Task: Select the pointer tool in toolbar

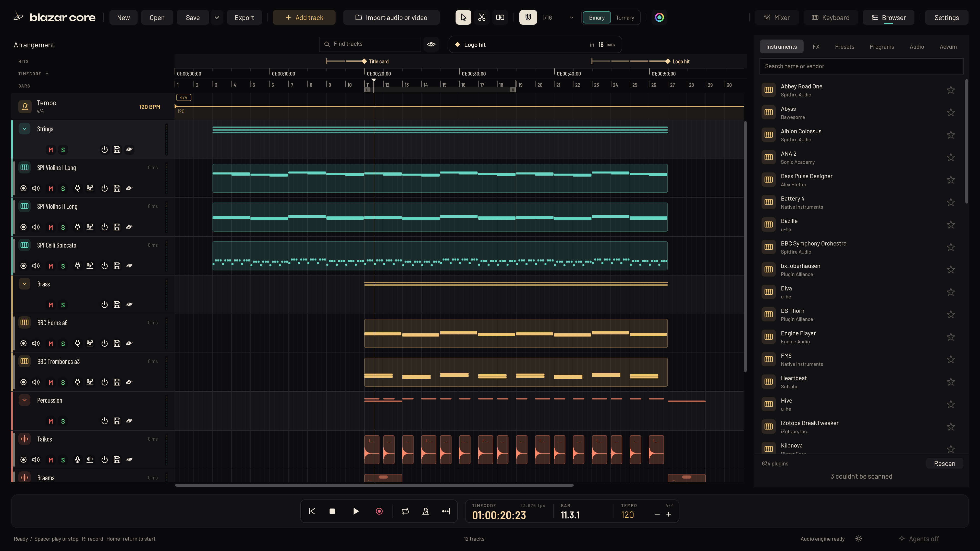Action: 463,18
